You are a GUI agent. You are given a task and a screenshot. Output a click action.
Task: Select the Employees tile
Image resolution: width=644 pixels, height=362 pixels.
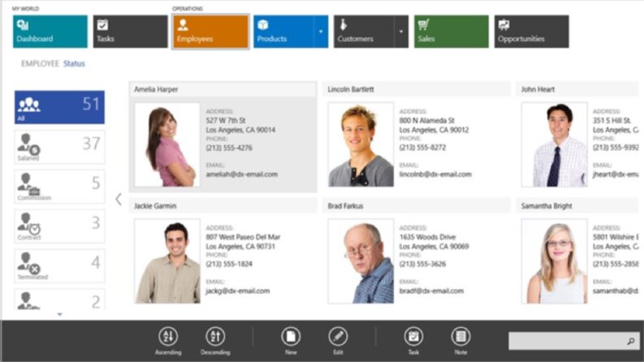[210, 32]
